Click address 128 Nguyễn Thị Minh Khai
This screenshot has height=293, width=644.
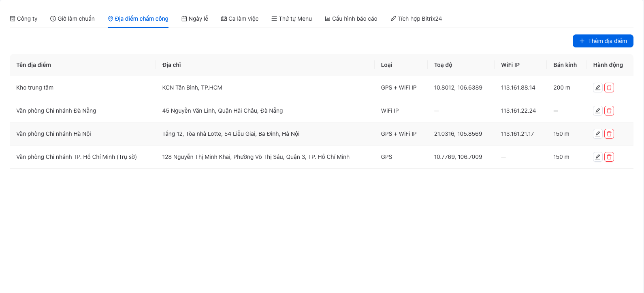(x=256, y=157)
